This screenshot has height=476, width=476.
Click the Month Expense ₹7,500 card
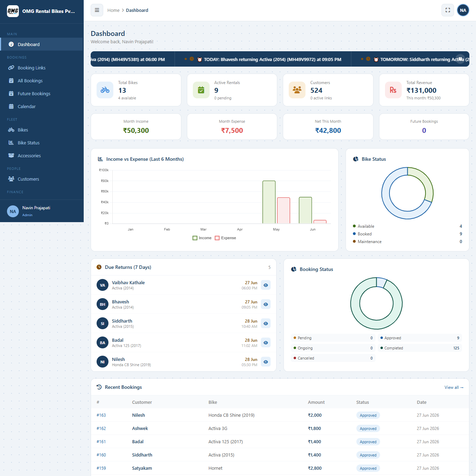tap(232, 127)
